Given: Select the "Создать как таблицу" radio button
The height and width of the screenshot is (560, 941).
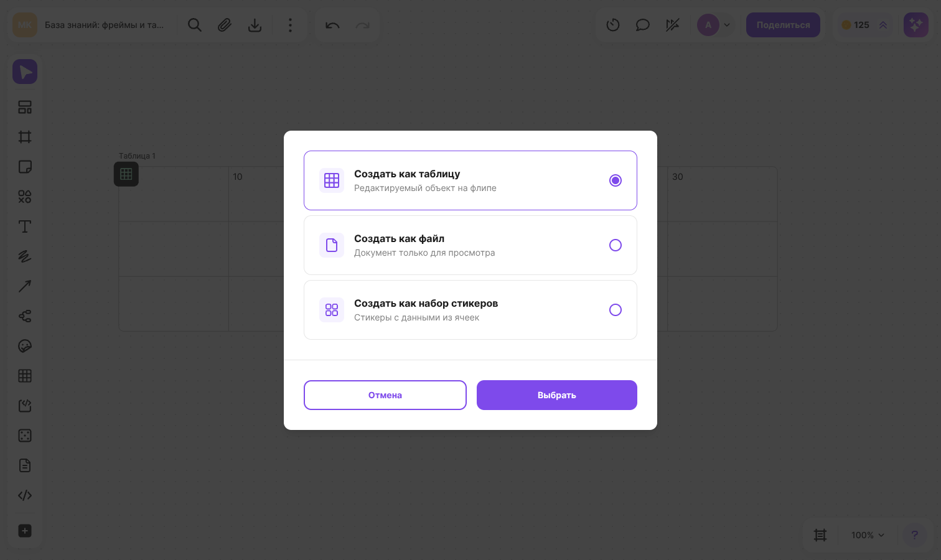Looking at the screenshot, I should coord(615,180).
